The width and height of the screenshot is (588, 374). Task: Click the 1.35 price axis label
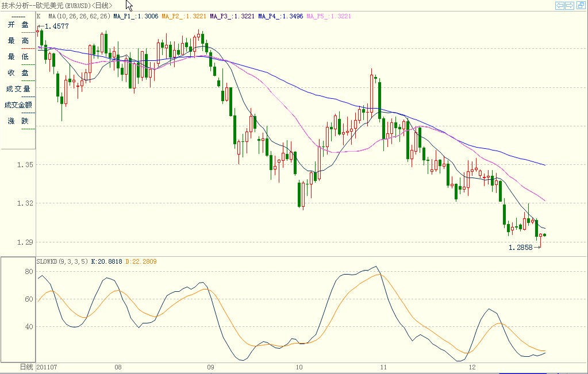pyautogui.click(x=25, y=164)
